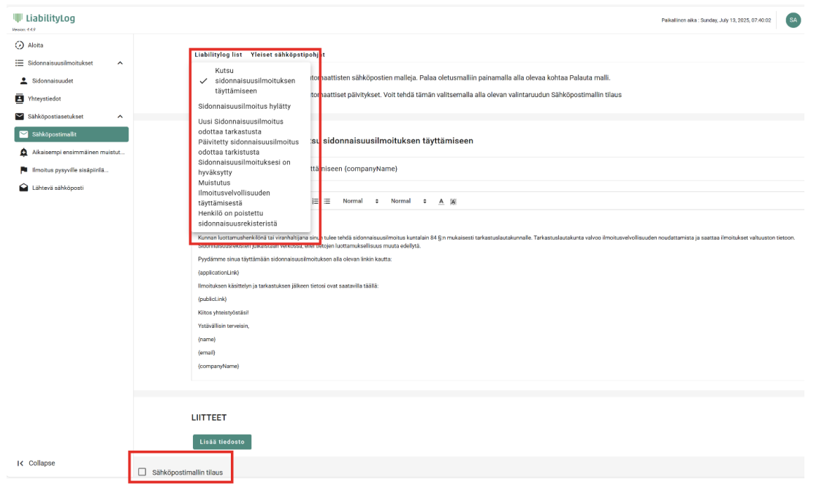Open the Normal dropdown beside the text color icon
The width and height of the screenshot is (819, 504).
tap(408, 201)
